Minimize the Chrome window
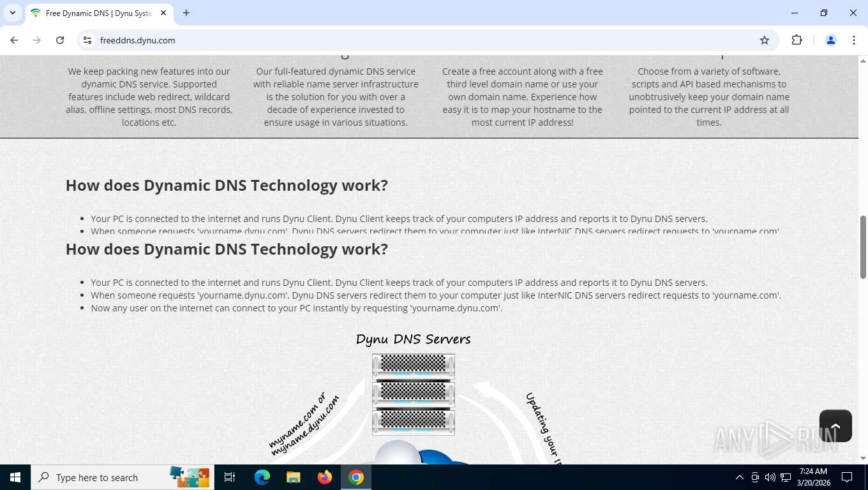 tap(795, 13)
